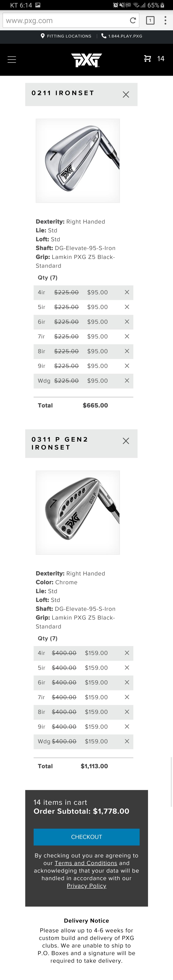View the 0311 P iron product image
The height and width of the screenshot is (980, 173).
click(78, 512)
